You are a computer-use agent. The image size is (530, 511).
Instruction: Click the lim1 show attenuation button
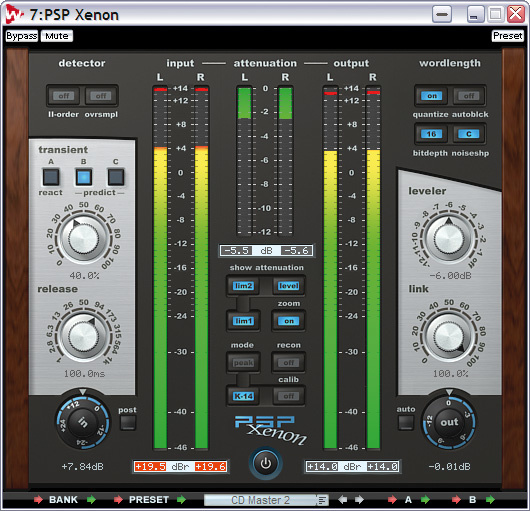243,321
